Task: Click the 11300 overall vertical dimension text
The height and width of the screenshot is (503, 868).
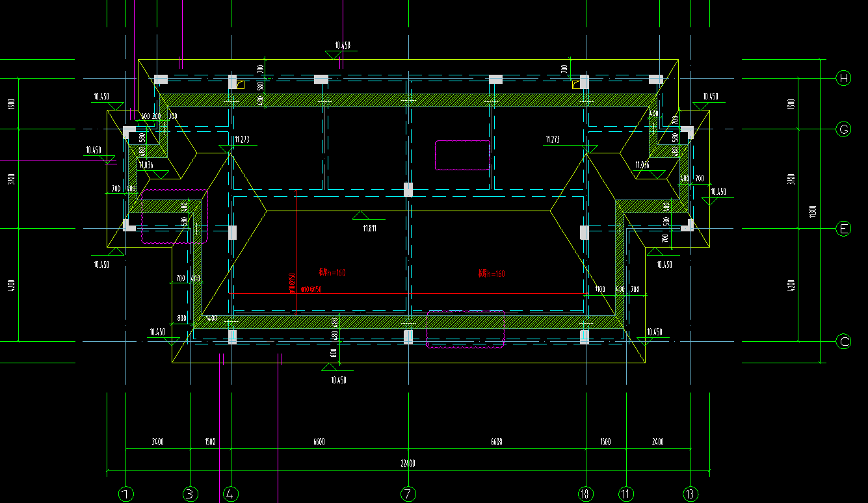Action: 811,212
